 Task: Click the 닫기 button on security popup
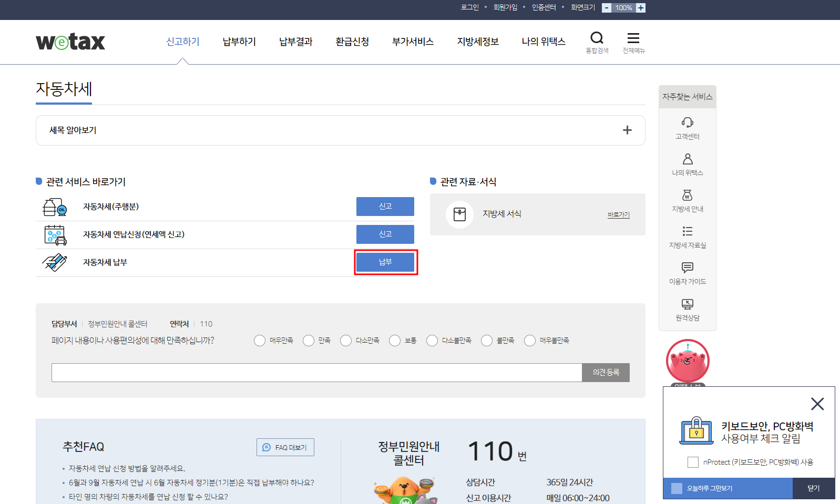(x=814, y=488)
